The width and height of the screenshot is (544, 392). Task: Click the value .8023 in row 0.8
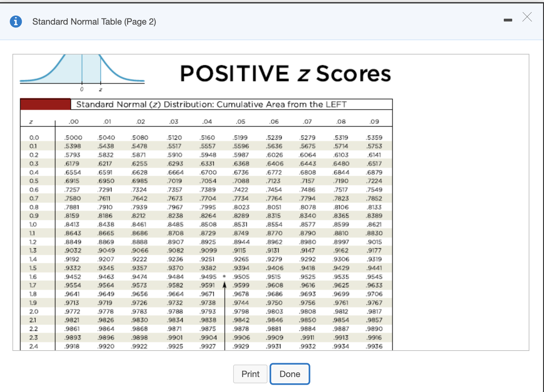click(241, 207)
